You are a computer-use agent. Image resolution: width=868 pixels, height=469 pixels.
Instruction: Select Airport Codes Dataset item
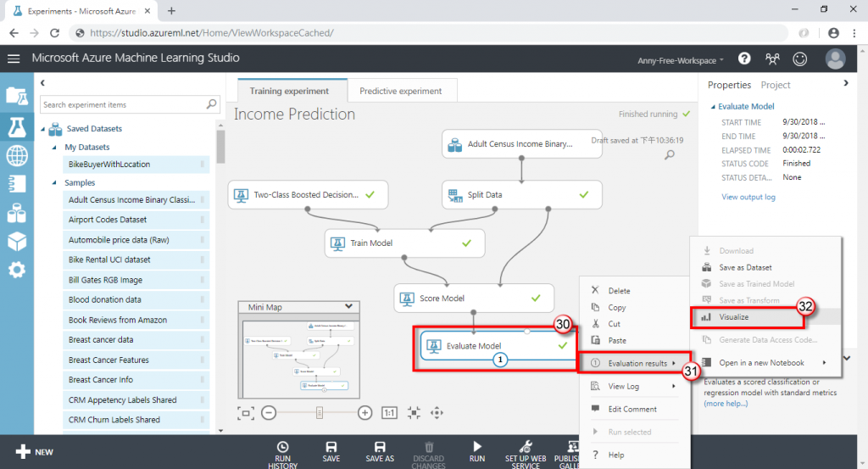click(136, 220)
